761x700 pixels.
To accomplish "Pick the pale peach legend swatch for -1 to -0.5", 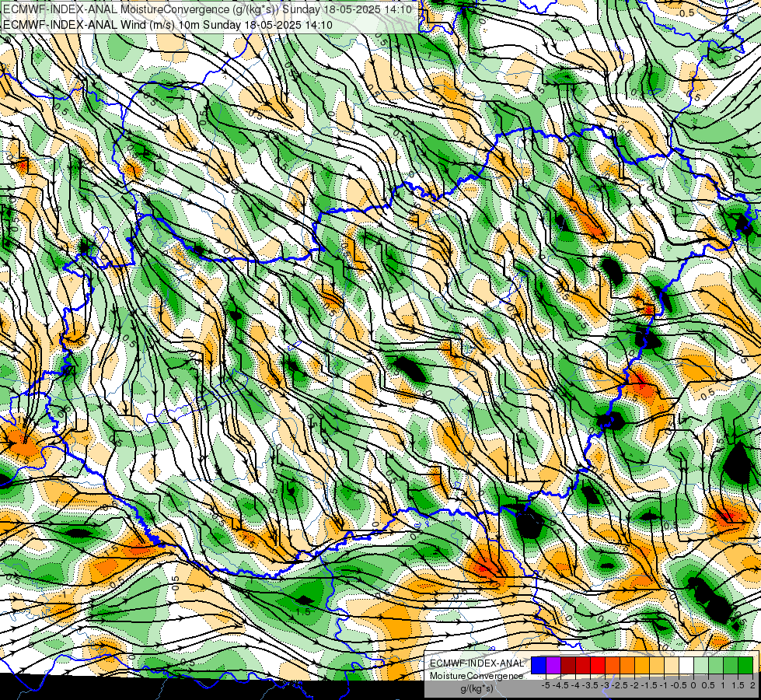I will [672, 665].
